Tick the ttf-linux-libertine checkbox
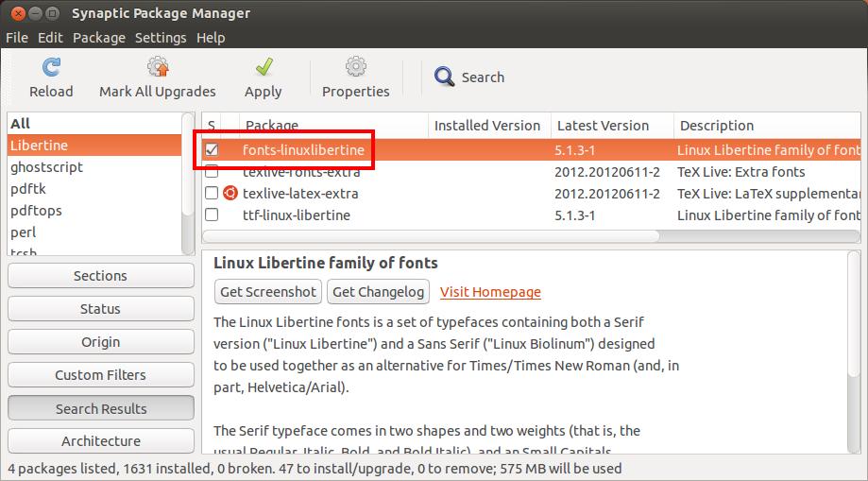 (213, 215)
